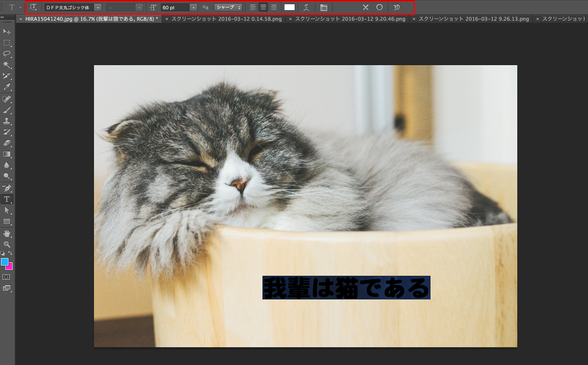This screenshot has width=588, height=365.
Task: Select the Pen tool
Action: tap(7, 188)
